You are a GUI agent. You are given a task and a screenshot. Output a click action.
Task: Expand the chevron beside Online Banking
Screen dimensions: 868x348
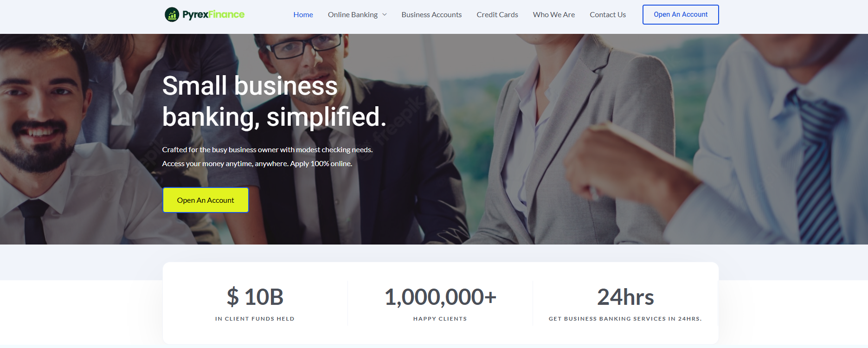(385, 15)
